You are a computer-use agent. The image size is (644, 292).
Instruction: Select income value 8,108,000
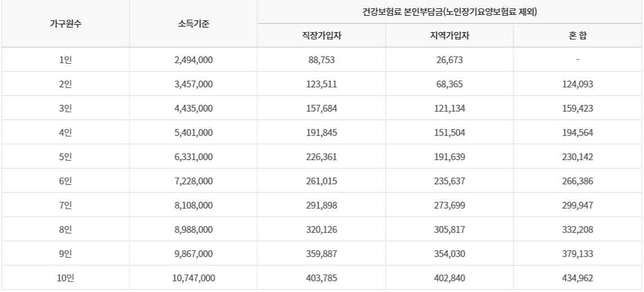(194, 205)
